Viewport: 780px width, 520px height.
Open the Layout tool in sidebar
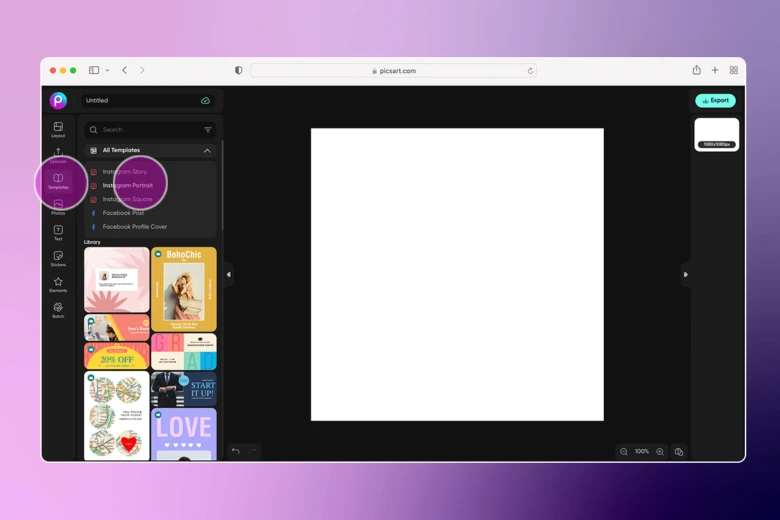click(x=58, y=129)
